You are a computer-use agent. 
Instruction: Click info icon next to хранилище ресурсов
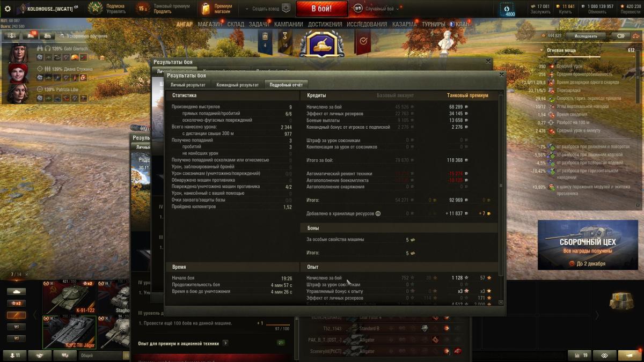coord(378,213)
